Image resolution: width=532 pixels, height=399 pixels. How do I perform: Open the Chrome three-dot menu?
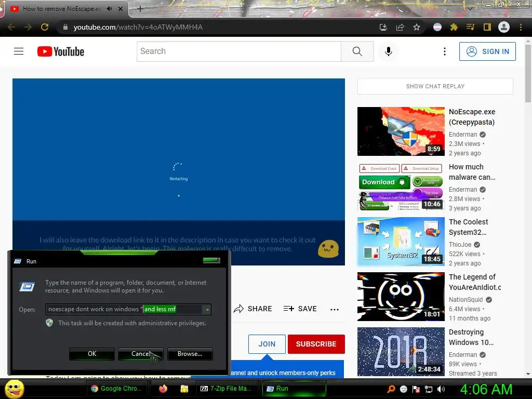click(521, 27)
